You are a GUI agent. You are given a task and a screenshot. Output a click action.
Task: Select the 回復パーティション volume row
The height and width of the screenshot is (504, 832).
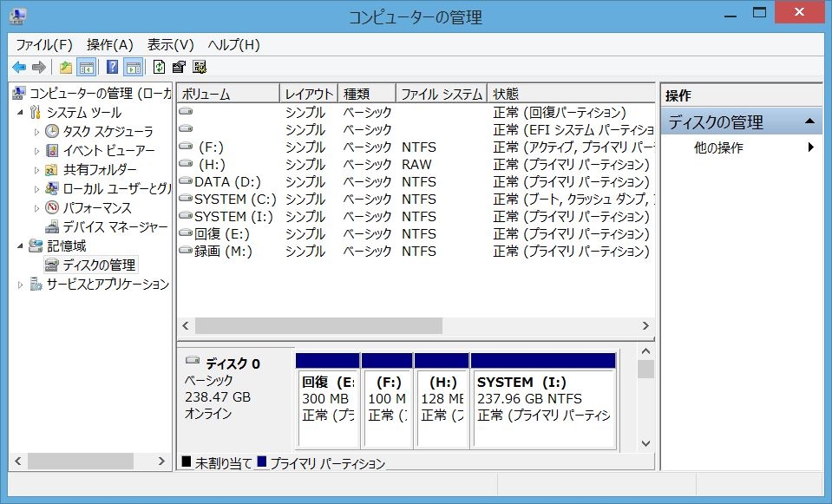(x=416, y=113)
